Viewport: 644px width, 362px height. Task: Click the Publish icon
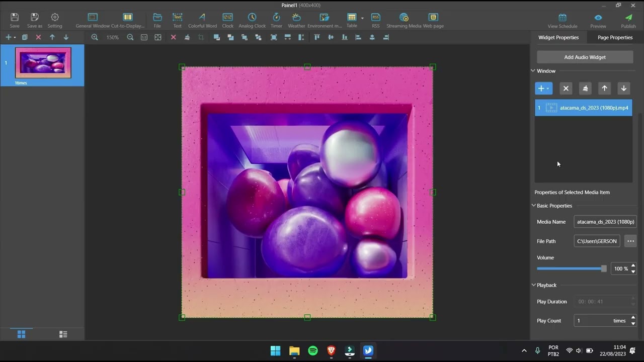(x=628, y=18)
